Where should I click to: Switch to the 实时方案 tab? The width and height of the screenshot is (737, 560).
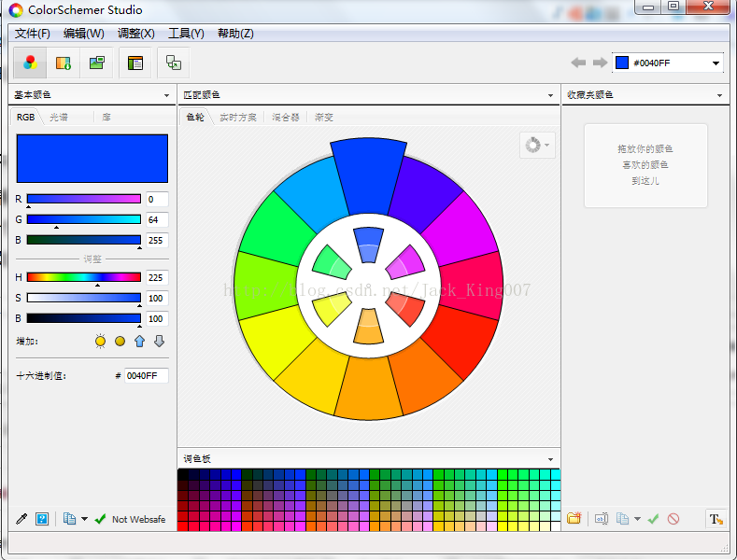point(238,117)
